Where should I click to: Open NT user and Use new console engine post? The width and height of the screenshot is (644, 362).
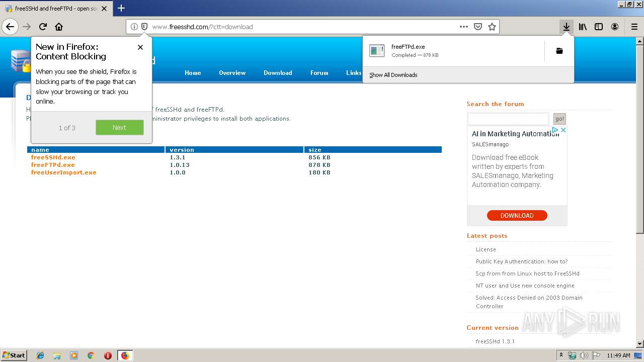pyautogui.click(x=525, y=286)
